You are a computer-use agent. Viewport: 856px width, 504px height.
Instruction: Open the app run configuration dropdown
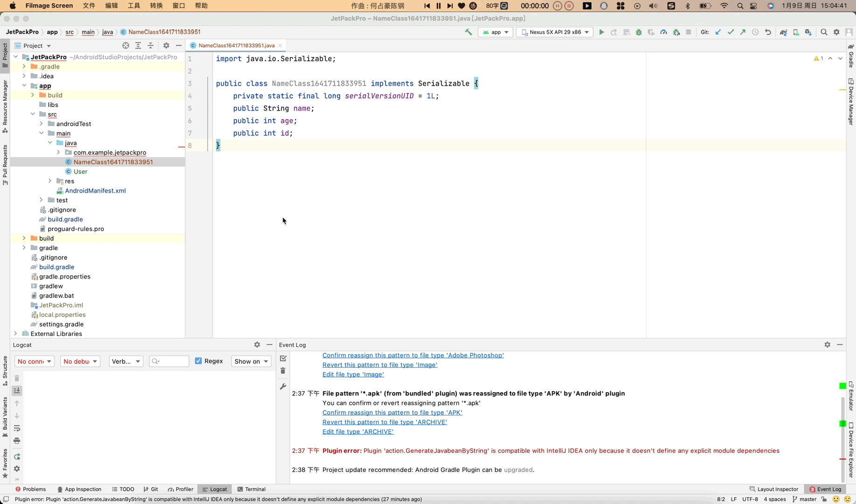click(496, 32)
